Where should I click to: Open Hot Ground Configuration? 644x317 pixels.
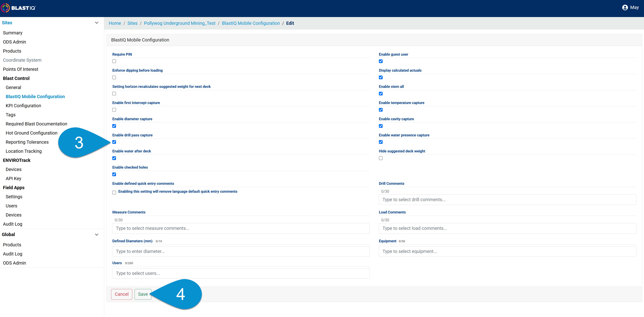click(32, 133)
